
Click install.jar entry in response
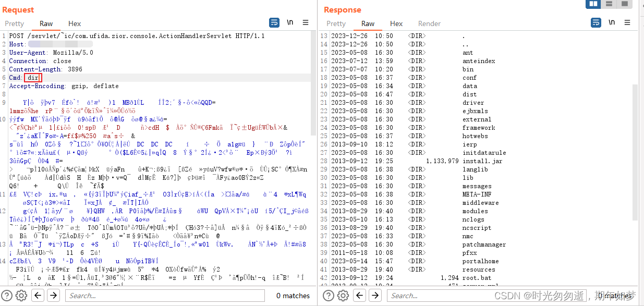[x=482, y=161]
